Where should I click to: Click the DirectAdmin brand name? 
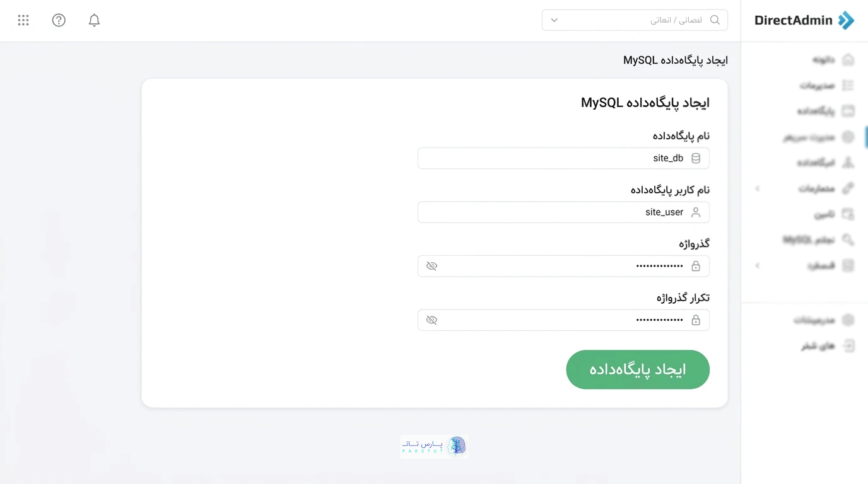click(794, 20)
